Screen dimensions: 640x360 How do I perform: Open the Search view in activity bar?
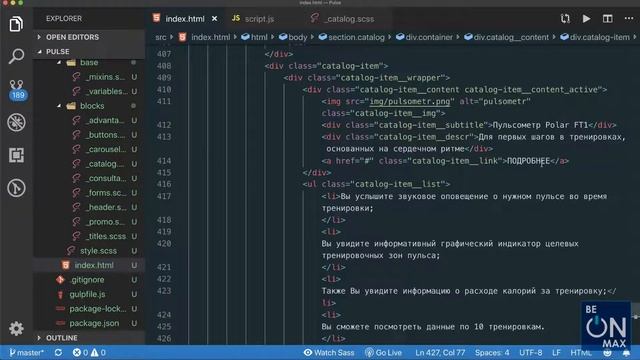click(x=16, y=56)
